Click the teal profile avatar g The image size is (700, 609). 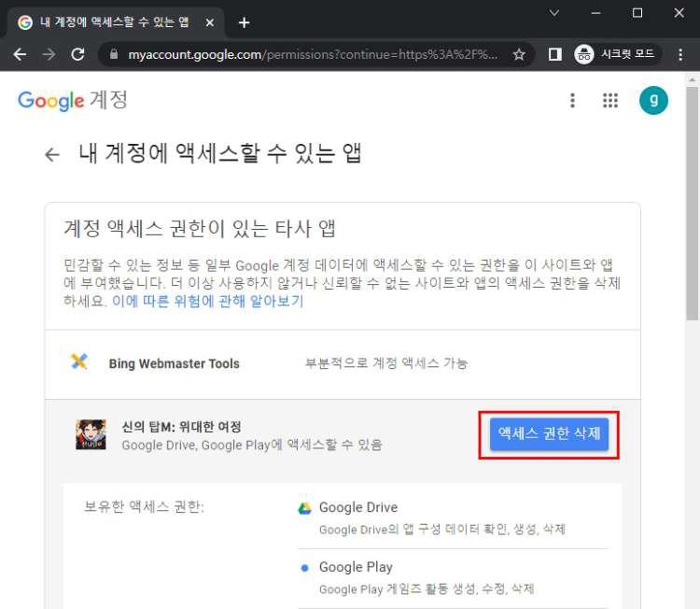pos(653,101)
